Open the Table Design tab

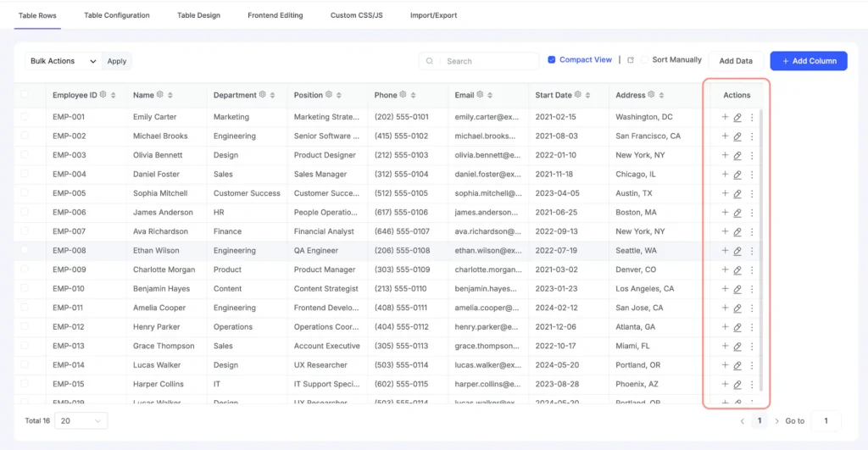[198, 15]
